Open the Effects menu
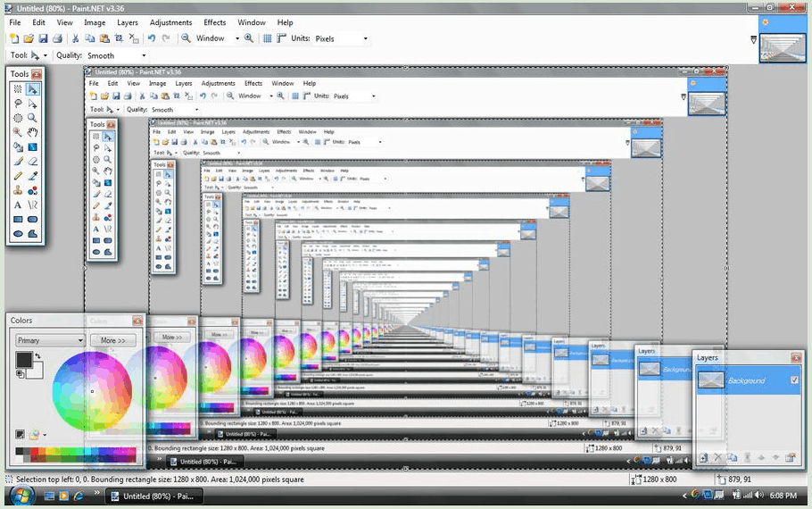Screen dimensions: 812x509 click(215, 22)
